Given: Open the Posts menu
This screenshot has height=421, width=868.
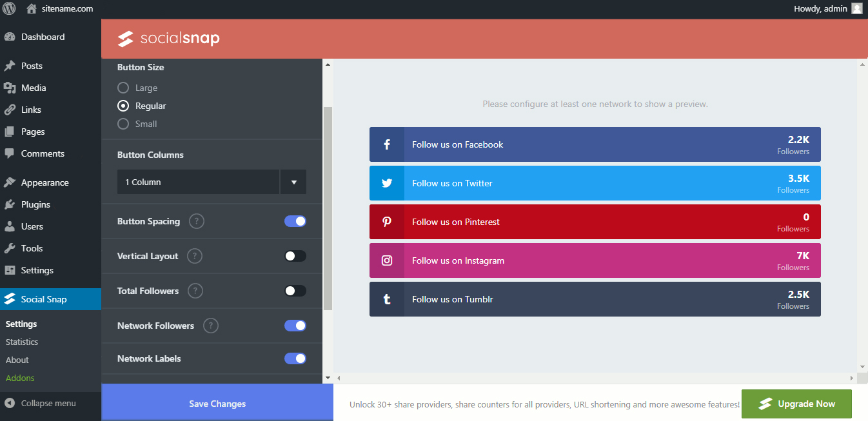Looking at the screenshot, I should 50,66.
